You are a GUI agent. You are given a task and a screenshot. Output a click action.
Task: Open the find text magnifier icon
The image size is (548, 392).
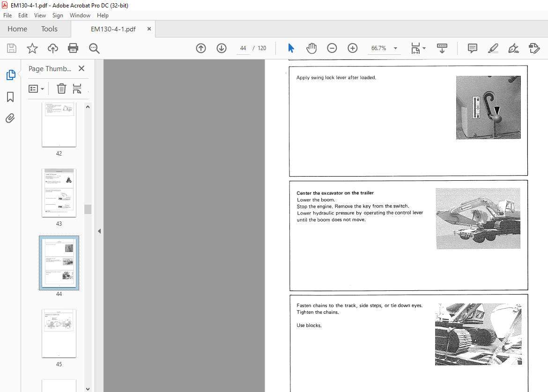tap(94, 48)
